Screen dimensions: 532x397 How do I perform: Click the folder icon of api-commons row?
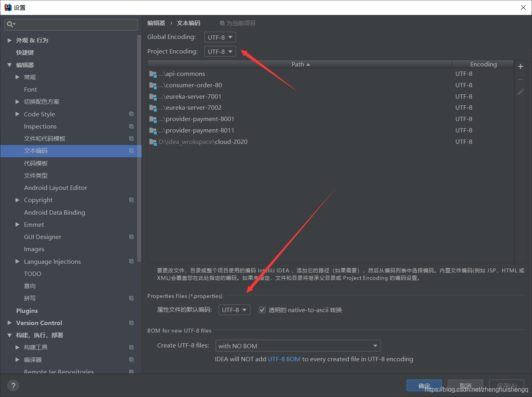tap(153, 74)
